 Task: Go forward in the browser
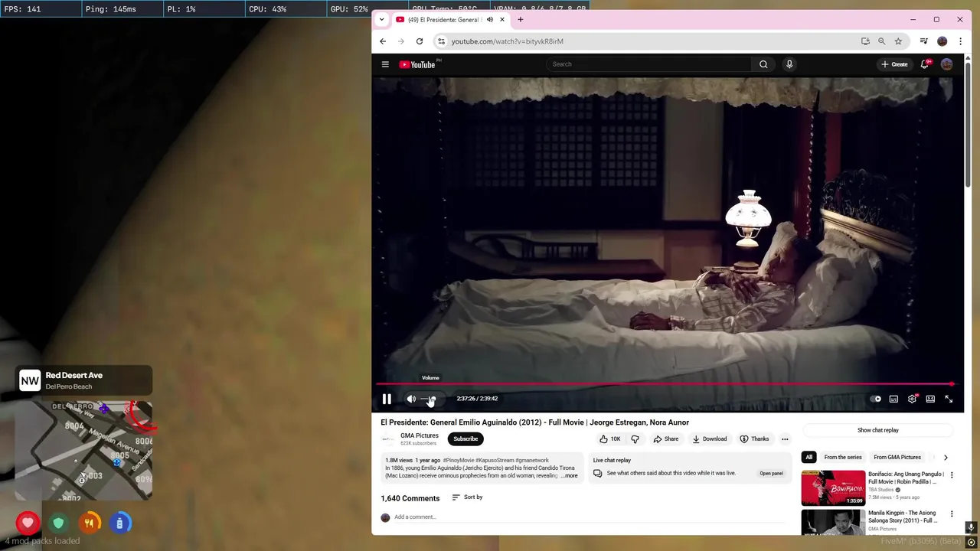(x=400, y=41)
